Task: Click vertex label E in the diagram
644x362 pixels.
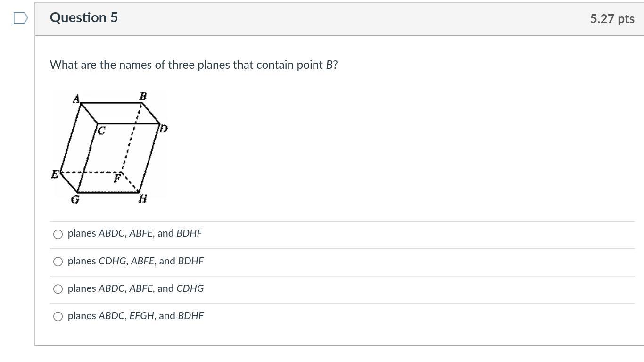Action: click(55, 174)
